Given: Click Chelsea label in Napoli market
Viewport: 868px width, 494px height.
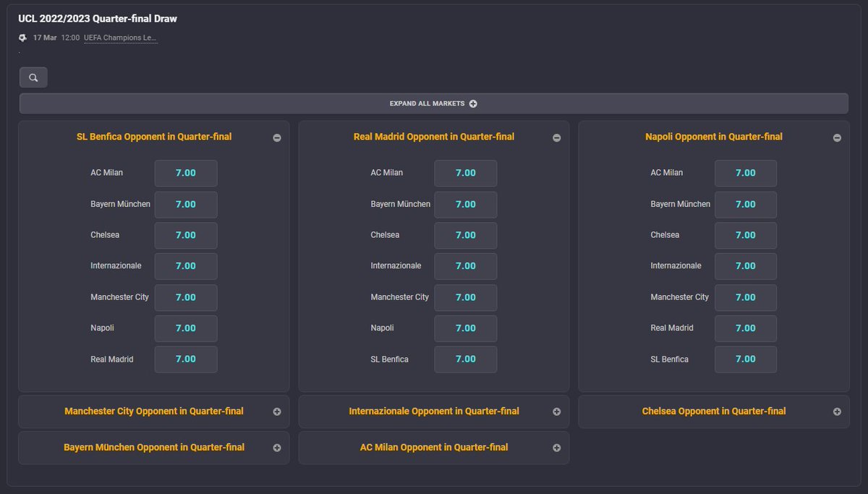Looking at the screenshot, I should [665, 235].
